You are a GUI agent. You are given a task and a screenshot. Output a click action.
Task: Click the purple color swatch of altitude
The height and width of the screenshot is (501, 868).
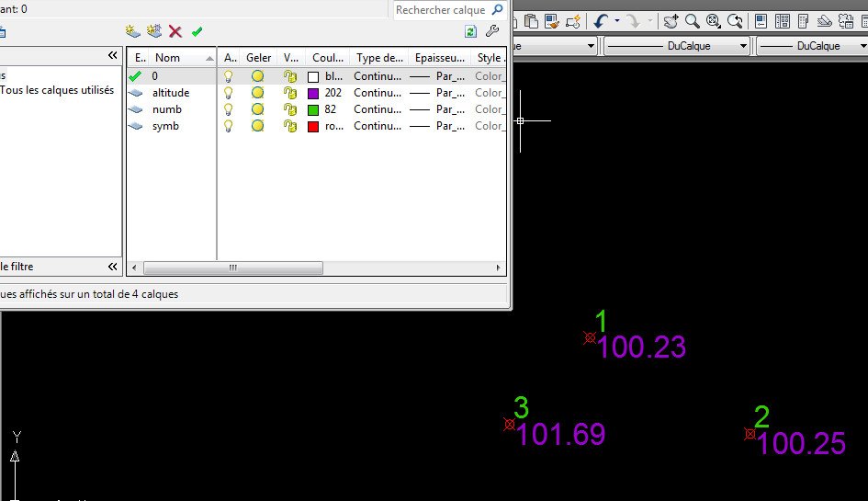pos(313,93)
